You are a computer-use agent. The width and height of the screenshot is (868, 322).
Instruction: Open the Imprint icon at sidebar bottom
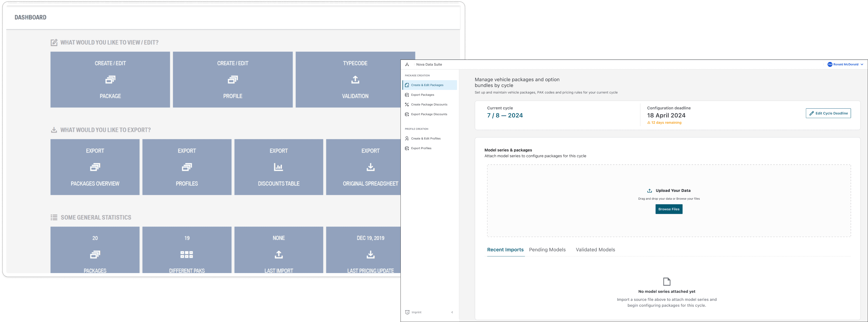tap(407, 312)
